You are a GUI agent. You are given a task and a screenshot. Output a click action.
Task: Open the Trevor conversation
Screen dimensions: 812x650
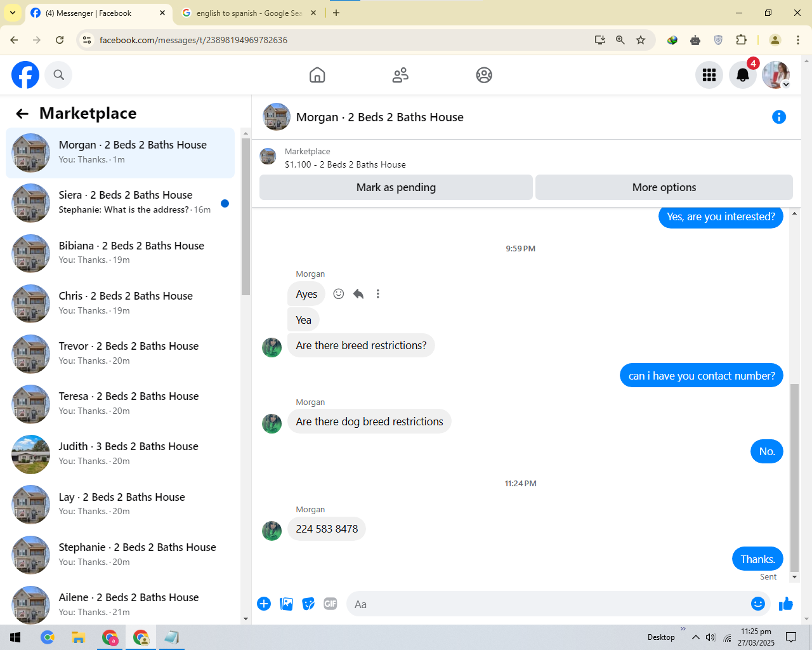121,354
